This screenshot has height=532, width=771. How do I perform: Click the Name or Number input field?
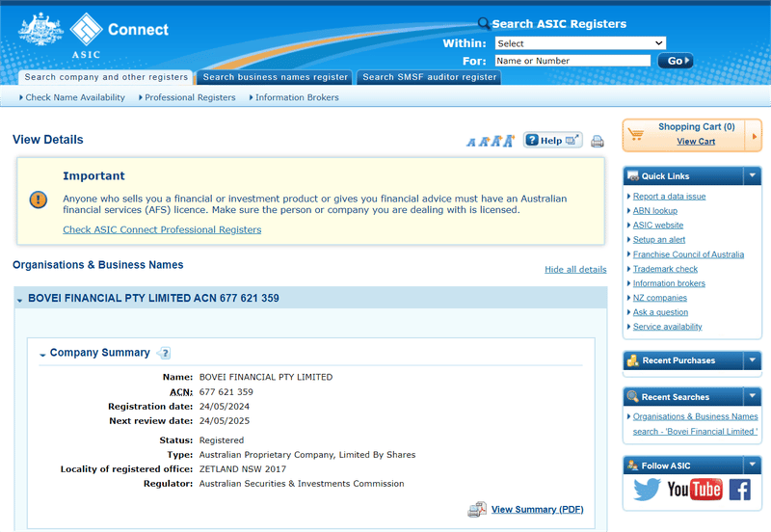[x=572, y=61]
